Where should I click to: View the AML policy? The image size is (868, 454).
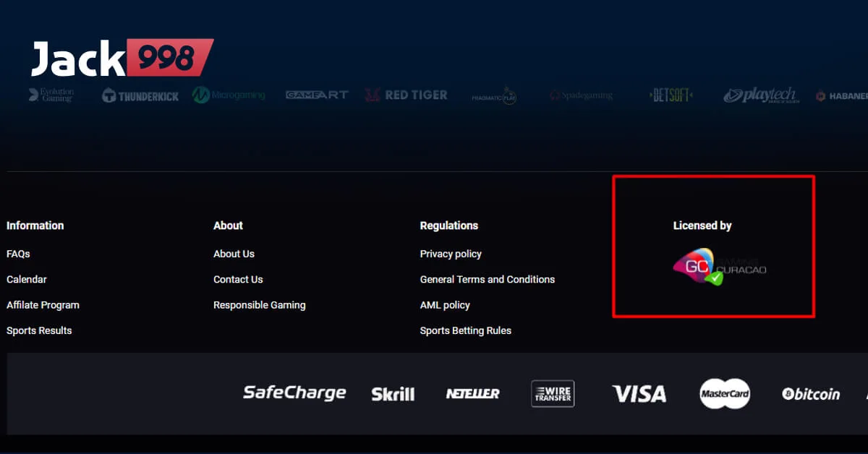[445, 305]
